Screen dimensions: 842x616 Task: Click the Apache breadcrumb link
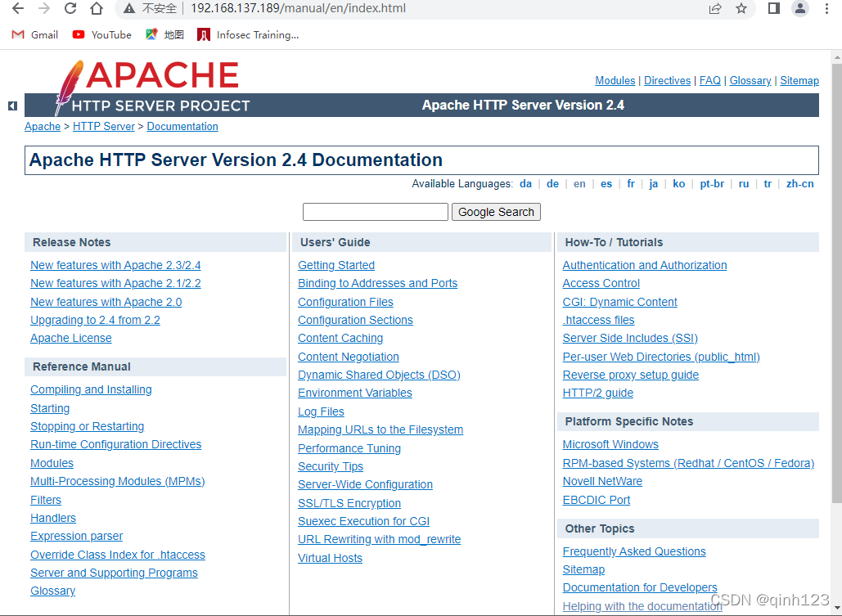tap(43, 126)
